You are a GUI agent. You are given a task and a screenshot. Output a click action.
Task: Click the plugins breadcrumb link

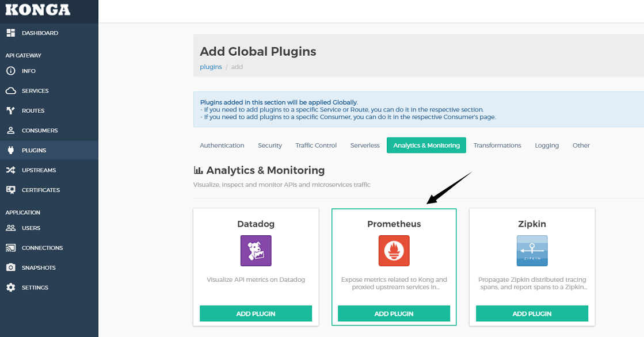click(x=211, y=67)
